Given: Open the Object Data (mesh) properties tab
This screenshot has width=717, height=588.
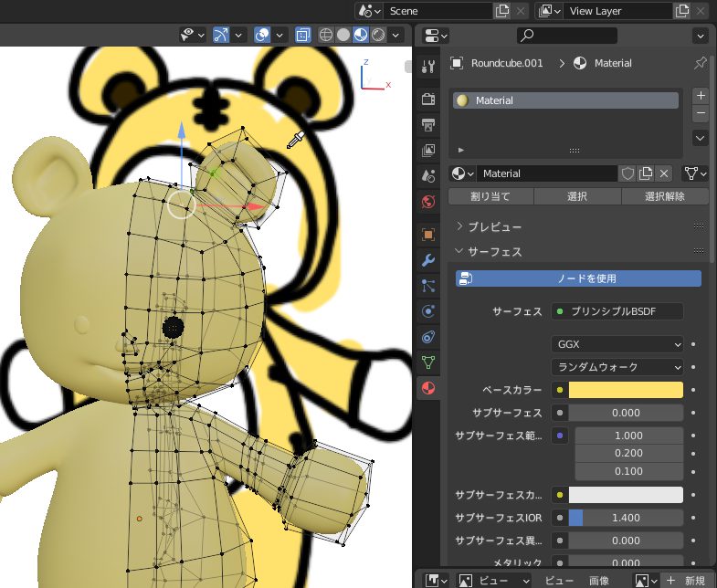Looking at the screenshot, I should [427, 362].
